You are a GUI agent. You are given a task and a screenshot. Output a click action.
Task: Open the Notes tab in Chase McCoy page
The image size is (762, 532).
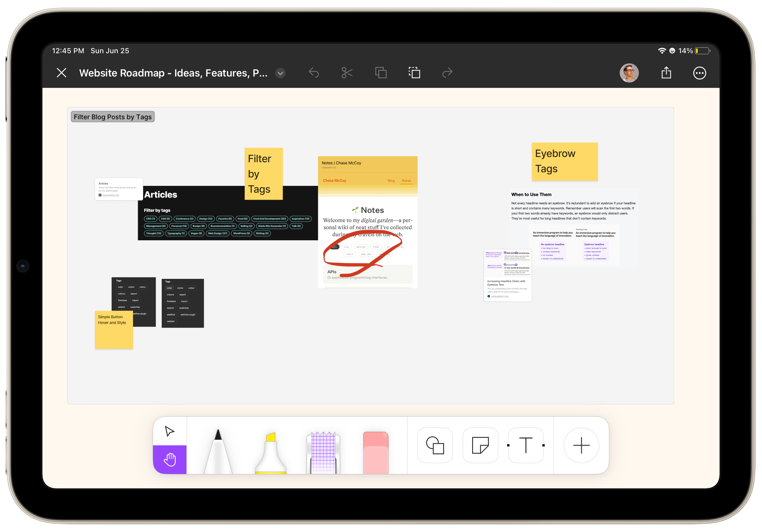click(406, 181)
